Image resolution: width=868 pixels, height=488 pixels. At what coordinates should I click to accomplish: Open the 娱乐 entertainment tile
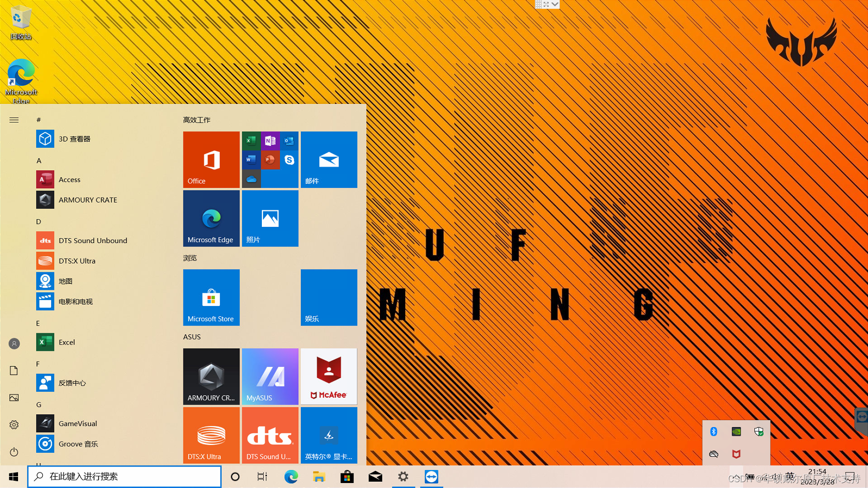click(x=329, y=298)
